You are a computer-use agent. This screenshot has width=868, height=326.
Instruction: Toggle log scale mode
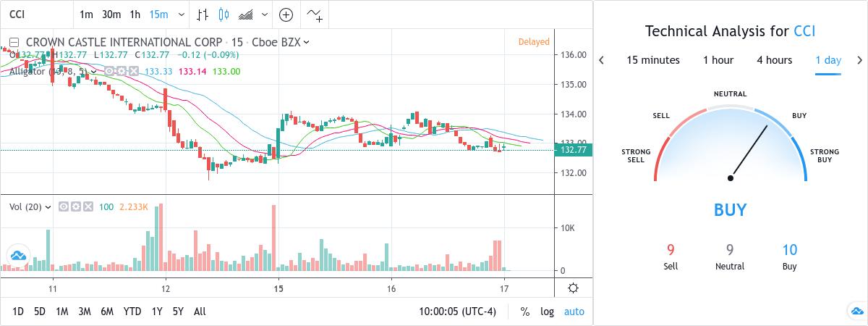(547, 312)
